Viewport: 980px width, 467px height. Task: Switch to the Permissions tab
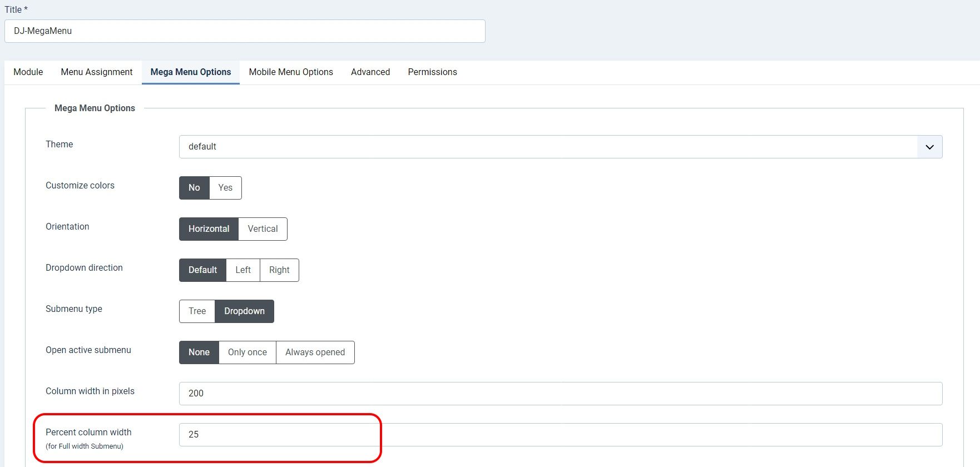tap(432, 72)
